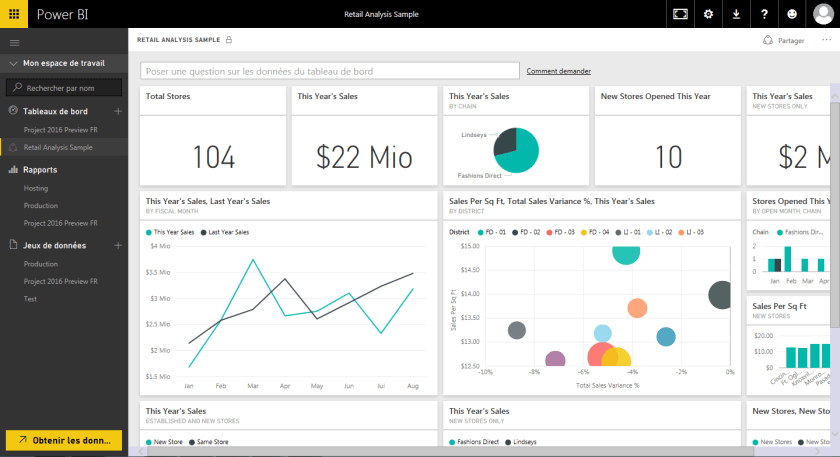Open the help question mark menu
The image size is (840, 457).
pyautogui.click(x=764, y=14)
